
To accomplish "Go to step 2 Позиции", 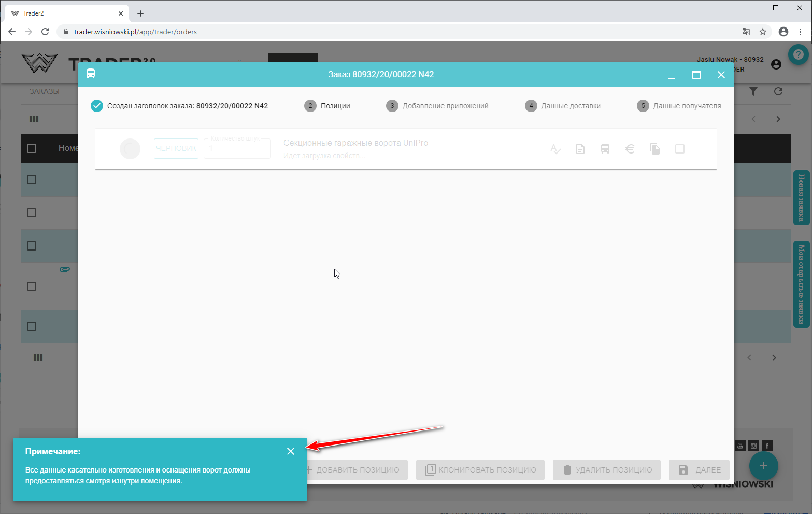I will point(327,106).
